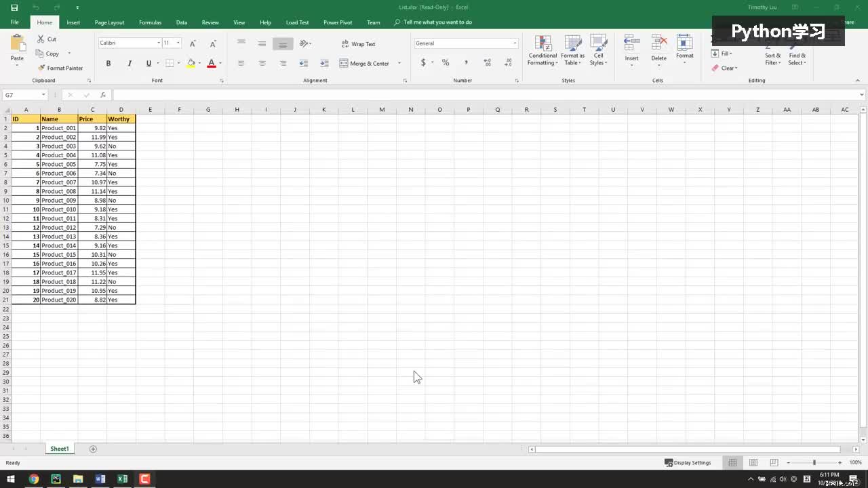868x488 pixels.
Task: Switch to Normal view in status bar
Action: 732,462
